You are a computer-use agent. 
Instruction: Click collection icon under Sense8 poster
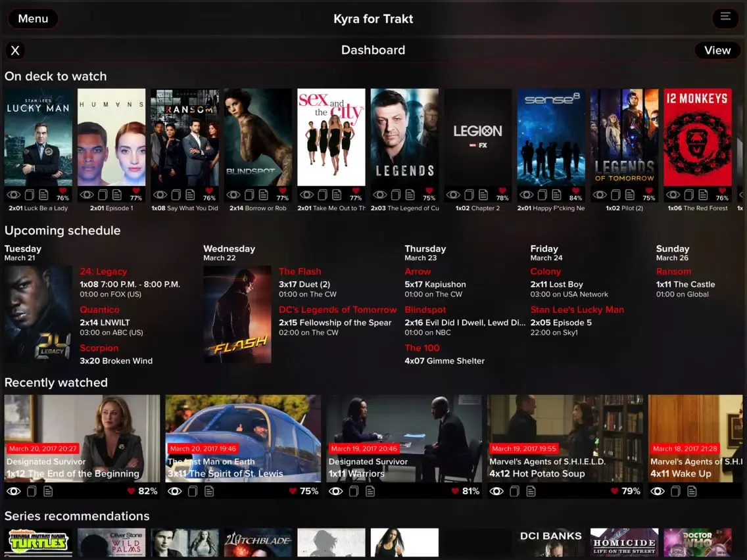coord(542,195)
